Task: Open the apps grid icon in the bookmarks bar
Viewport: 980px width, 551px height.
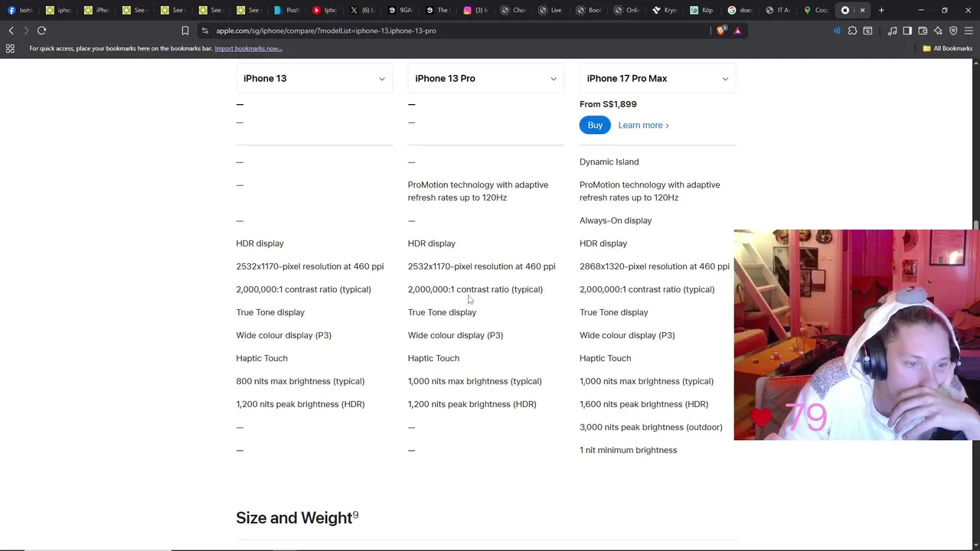Action: click(x=10, y=48)
